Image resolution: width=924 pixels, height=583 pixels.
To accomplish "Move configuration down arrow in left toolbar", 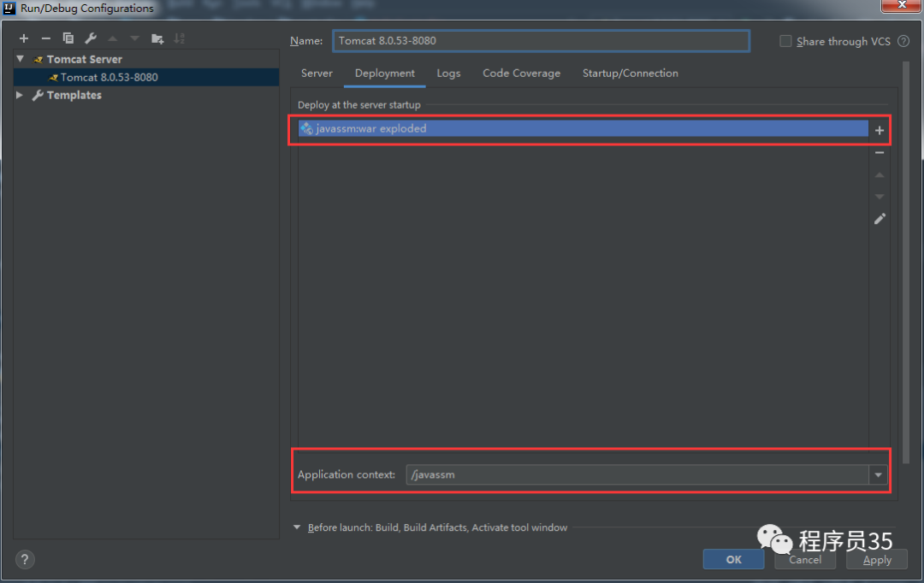I will tap(135, 38).
